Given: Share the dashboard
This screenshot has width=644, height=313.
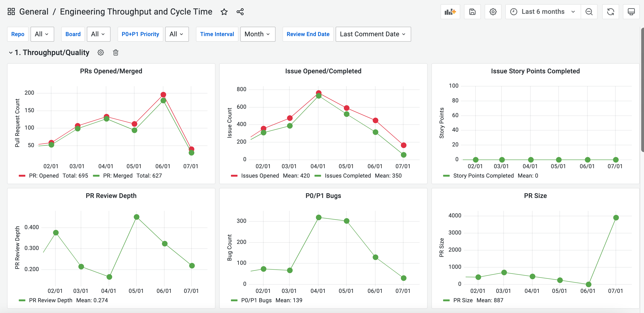Looking at the screenshot, I should point(240,12).
